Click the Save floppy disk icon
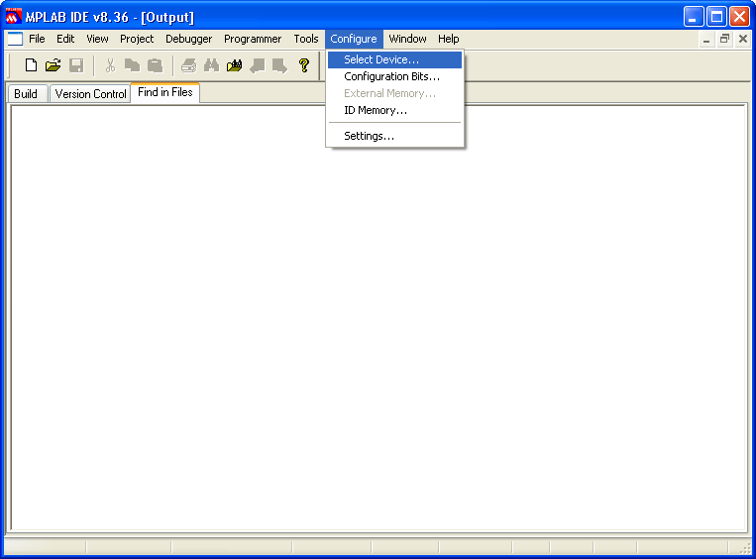The width and height of the screenshot is (756, 559). (76, 65)
